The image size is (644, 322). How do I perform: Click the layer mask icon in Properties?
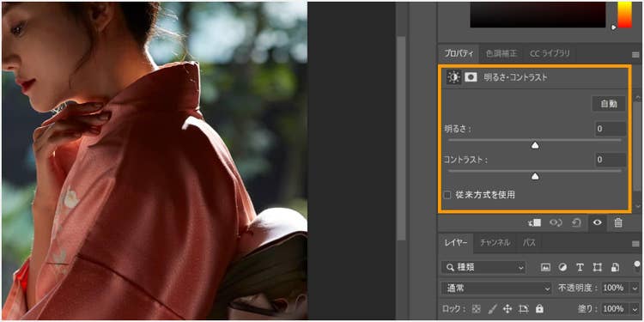click(471, 76)
